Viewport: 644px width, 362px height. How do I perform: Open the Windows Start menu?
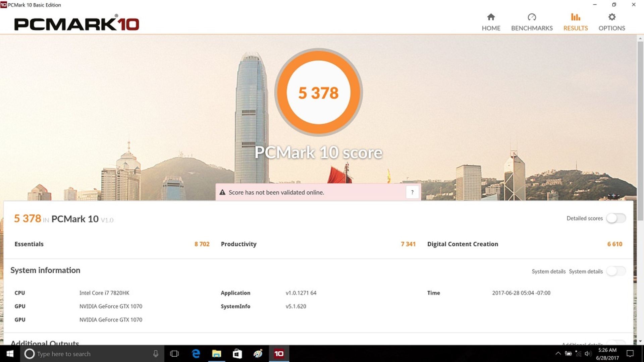coord(10,354)
